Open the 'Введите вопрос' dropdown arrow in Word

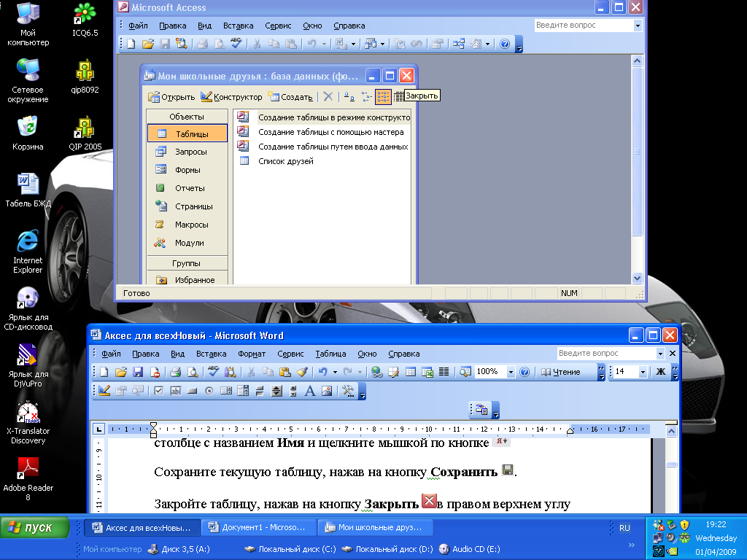[660, 354]
